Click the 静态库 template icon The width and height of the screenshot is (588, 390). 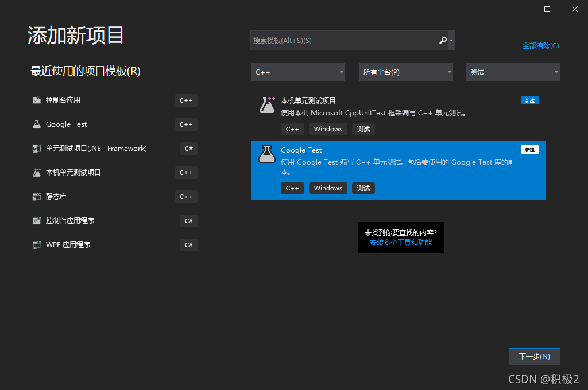tap(36, 196)
